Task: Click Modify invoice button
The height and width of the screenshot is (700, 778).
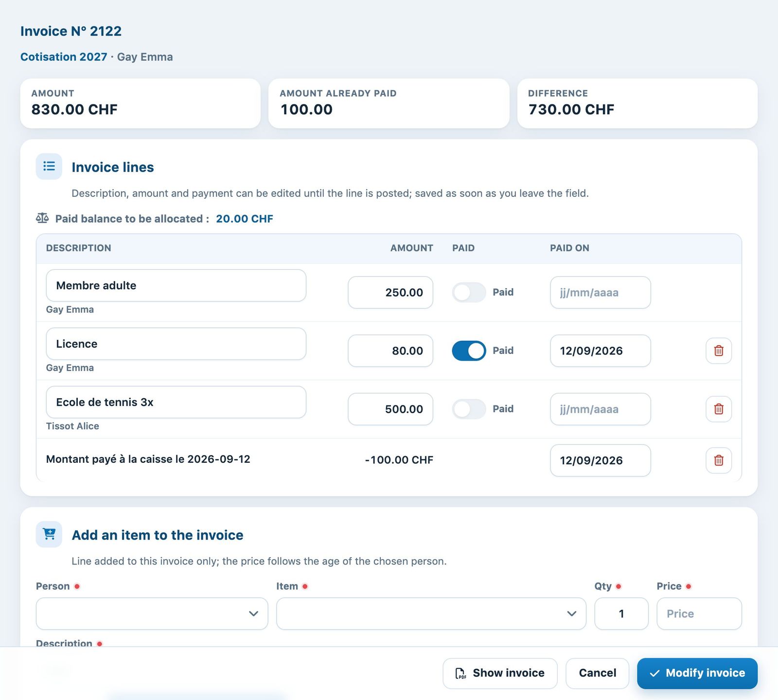Action: 697,673
